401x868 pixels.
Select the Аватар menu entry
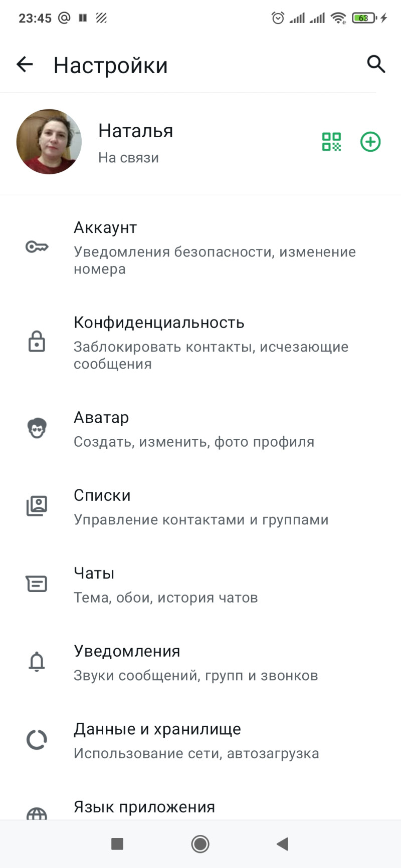(193, 429)
